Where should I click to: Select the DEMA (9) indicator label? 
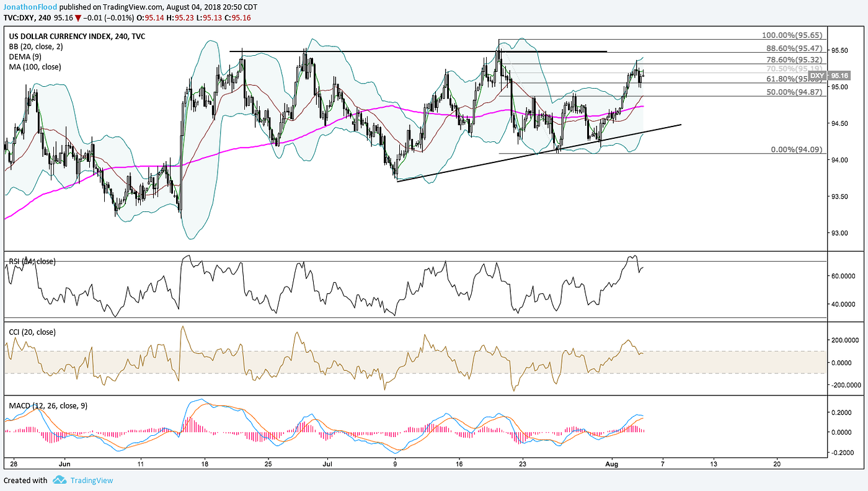(26, 56)
